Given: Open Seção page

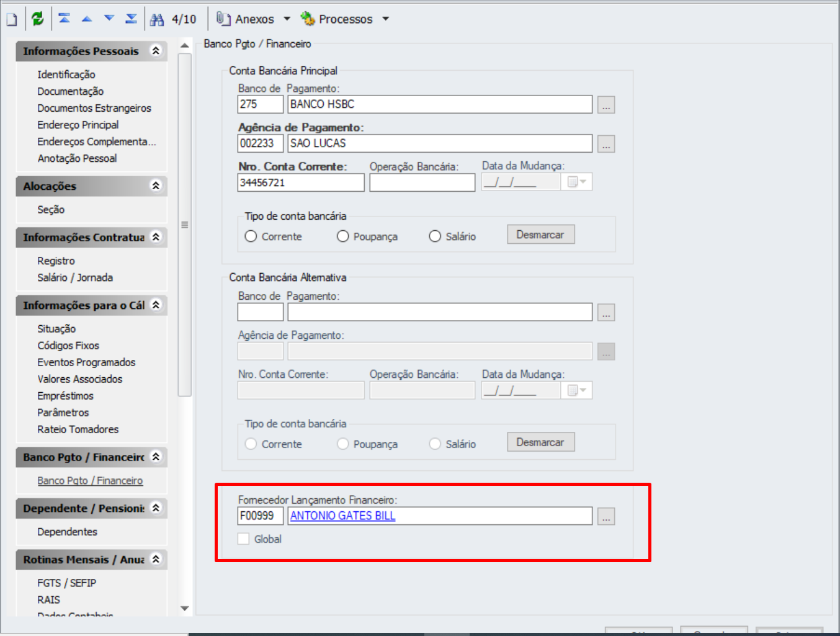Looking at the screenshot, I should coord(51,210).
